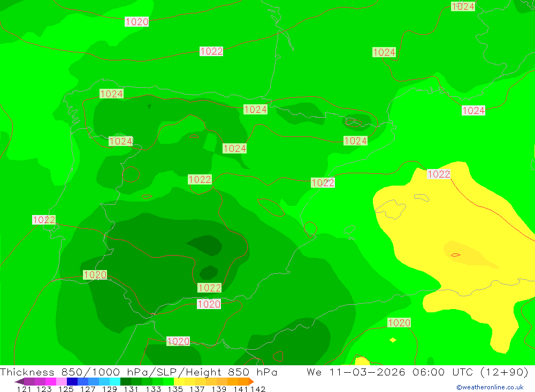Viewport: 535px width, 392px height.
Task: Click the 1022 label beside the Balearic yellow area
Action: click(x=439, y=174)
